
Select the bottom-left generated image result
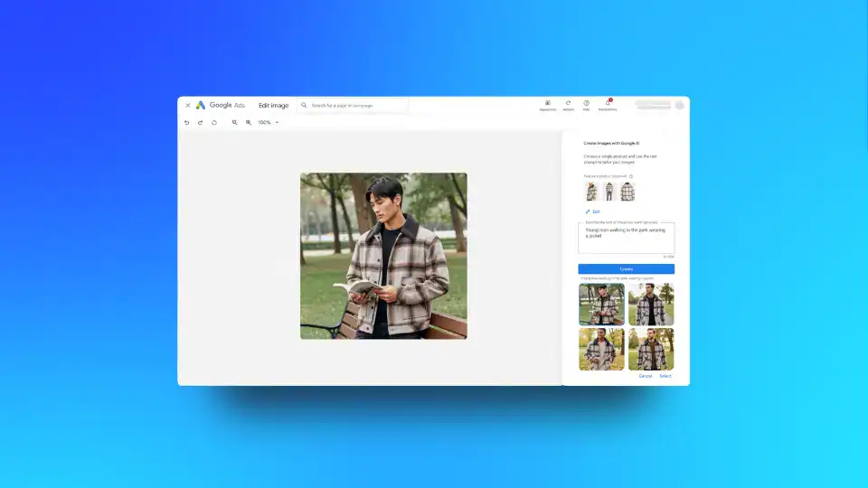(602, 349)
